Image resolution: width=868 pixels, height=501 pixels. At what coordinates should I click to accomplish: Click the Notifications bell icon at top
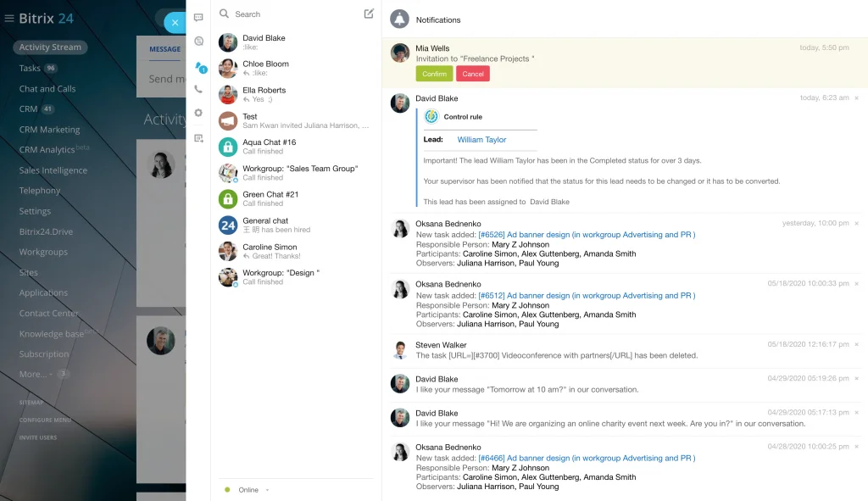click(398, 19)
